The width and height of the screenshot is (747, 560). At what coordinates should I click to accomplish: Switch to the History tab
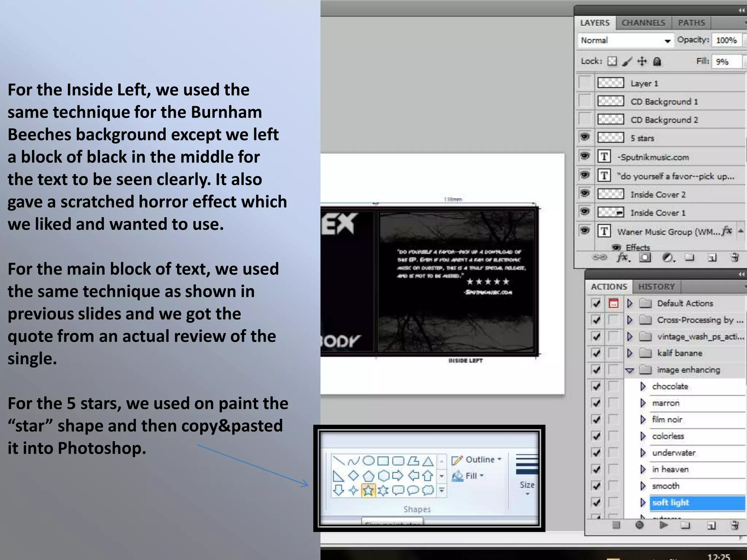(x=657, y=287)
